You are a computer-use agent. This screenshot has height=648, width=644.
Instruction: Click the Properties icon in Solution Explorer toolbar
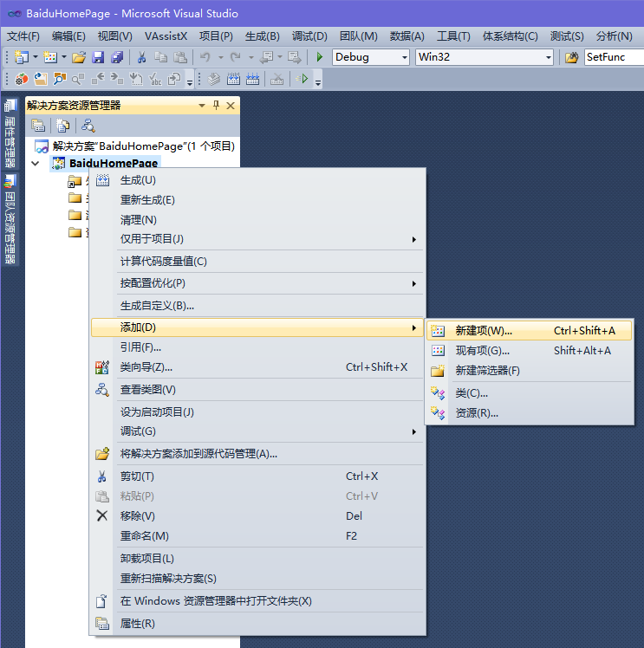[x=38, y=126]
